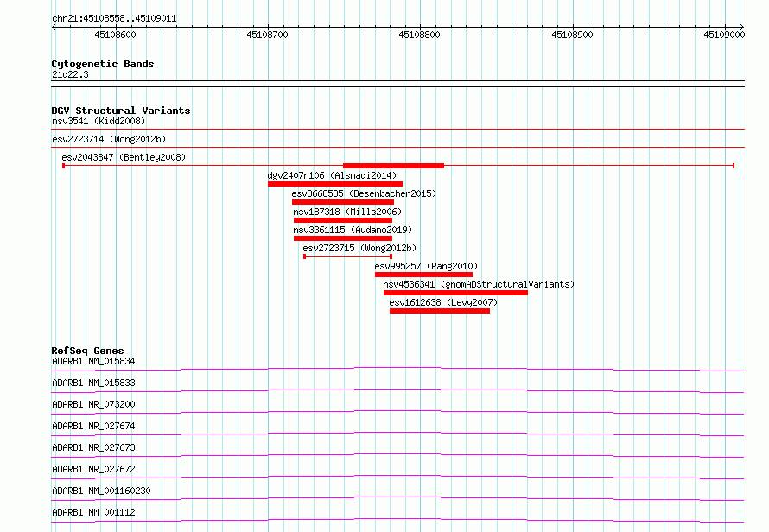Viewport: 769px width, 532px height.
Task: Open the esv3668585 (Besenbacher2015) variant label
Action: [x=364, y=193]
